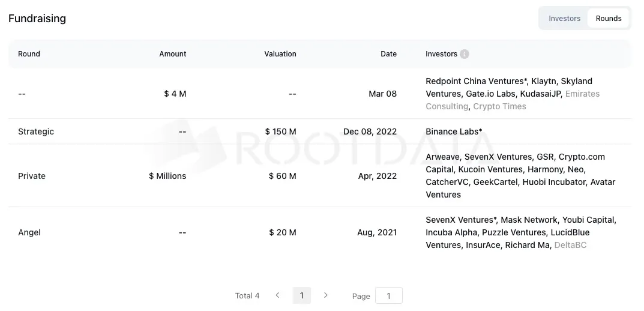Focus the Page number input field
Screen dimensions: 644x311
(x=388, y=296)
